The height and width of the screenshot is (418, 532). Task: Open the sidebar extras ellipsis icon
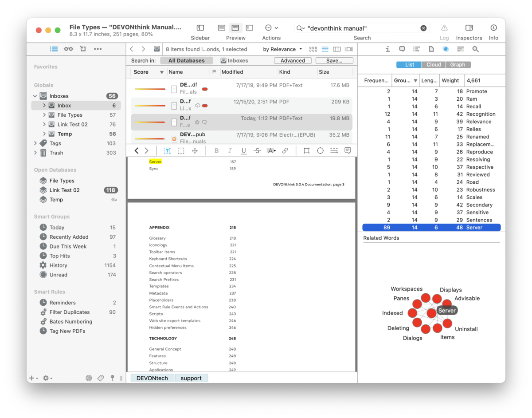coord(98,49)
